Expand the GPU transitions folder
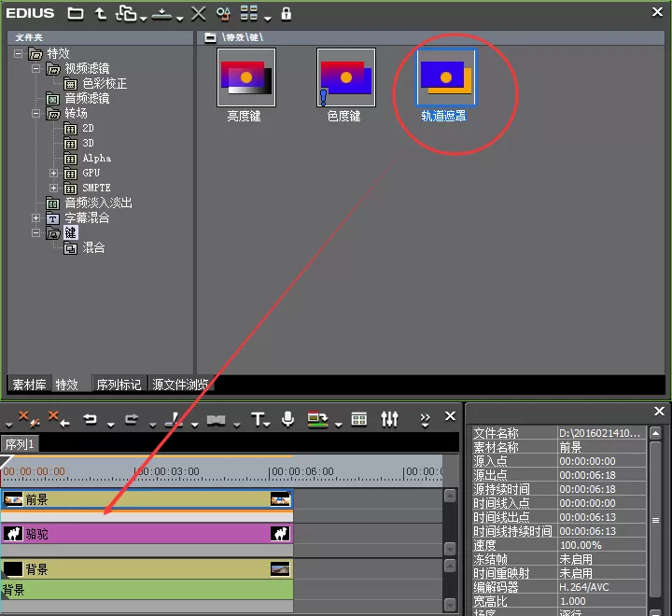 pyautogui.click(x=53, y=174)
